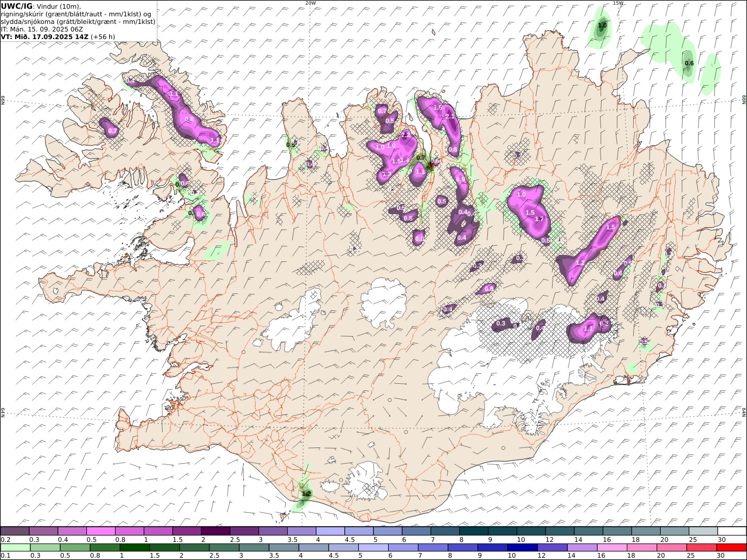
Task: Click the green '1.2' rain value on south coast
Action: pyautogui.click(x=306, y=494)
